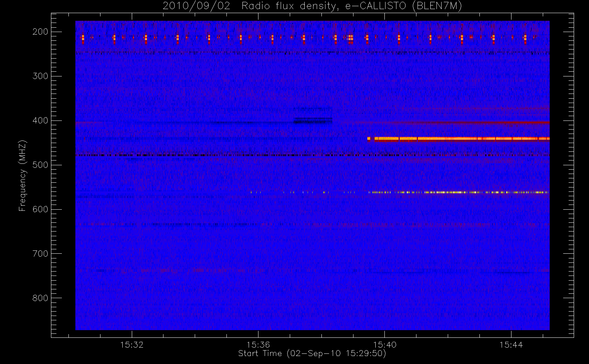
Task: Click the 200 frequency axis label
Action: pos(40,32)
